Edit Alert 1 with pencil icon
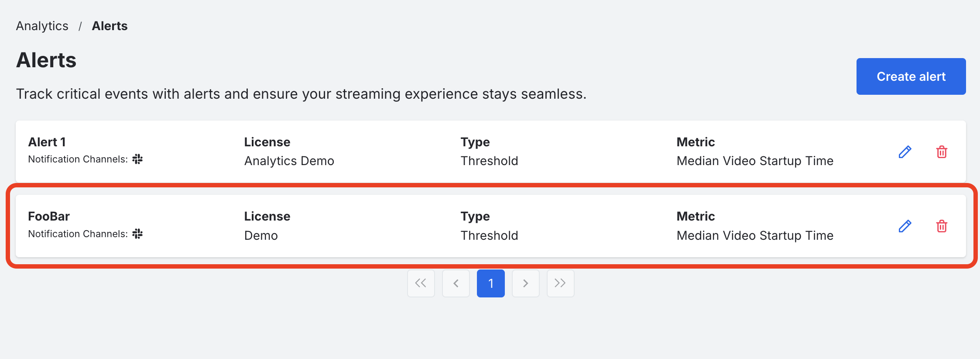980x359 pixels. [x=905, y=152]
